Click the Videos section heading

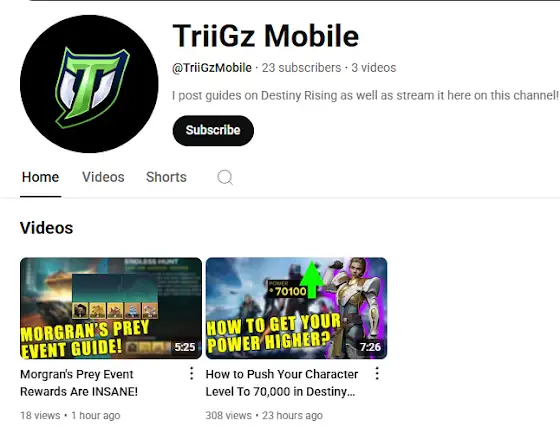46,228
